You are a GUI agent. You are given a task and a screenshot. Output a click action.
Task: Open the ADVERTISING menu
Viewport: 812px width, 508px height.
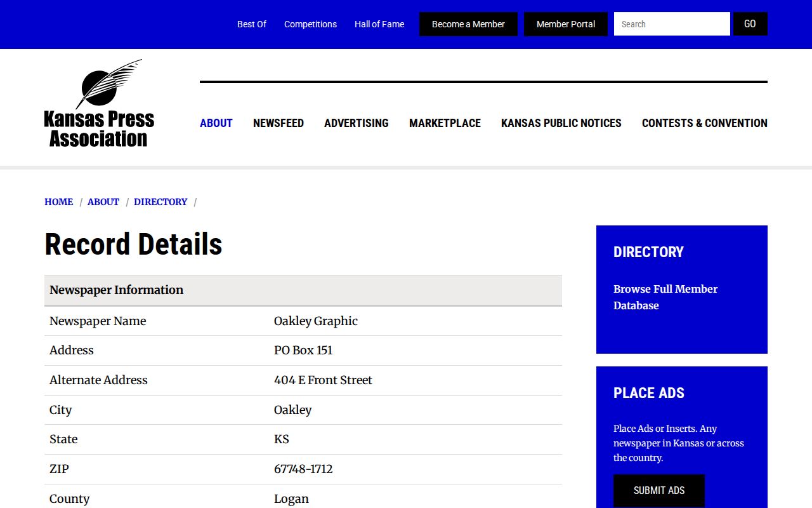point(357,123)
